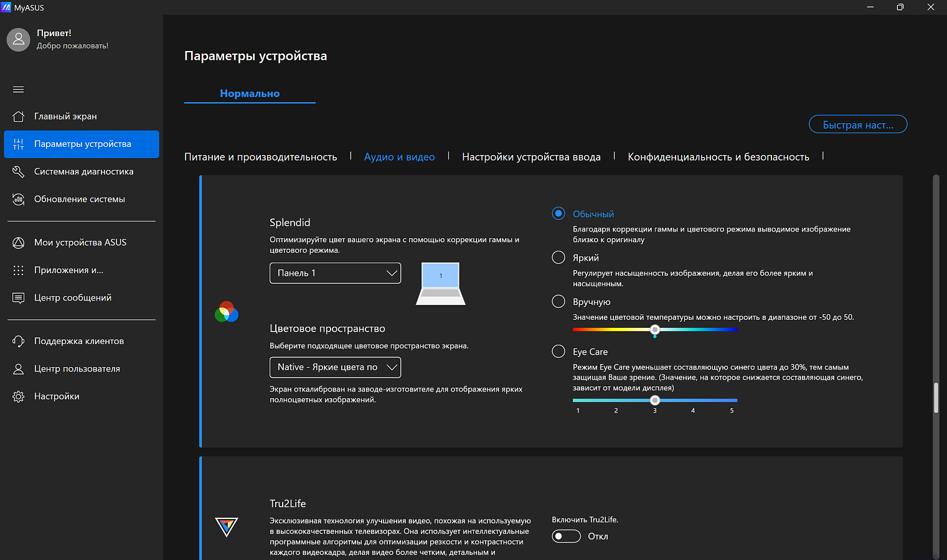Click the Быстрая наст... button
This screenshot has height=560, width=947.
tap(858, 124)
